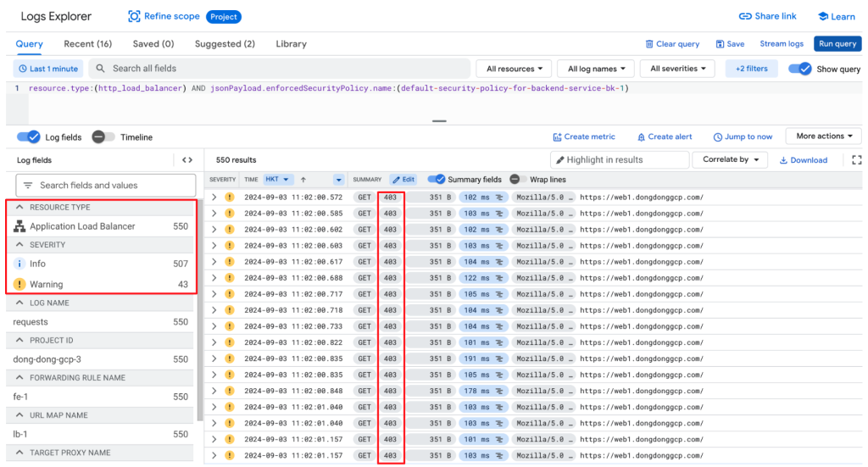Image resolution: width=868 pixels, height=467 pixels.
Task: Click the warning icon at 11:02:00.585
Action: coord(229,213)
